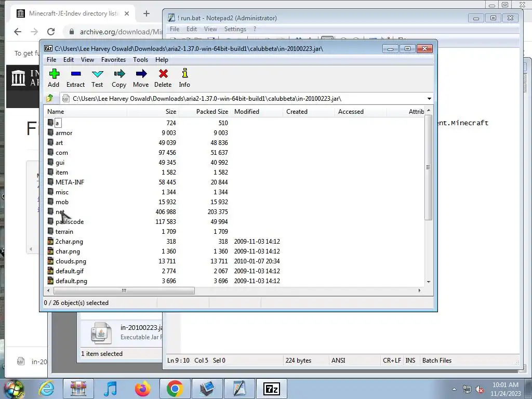This screenshot has width=532, height=399.
Task: Click the vertical scrollbar thumb of file list
Action: click(x=429, y=167)
